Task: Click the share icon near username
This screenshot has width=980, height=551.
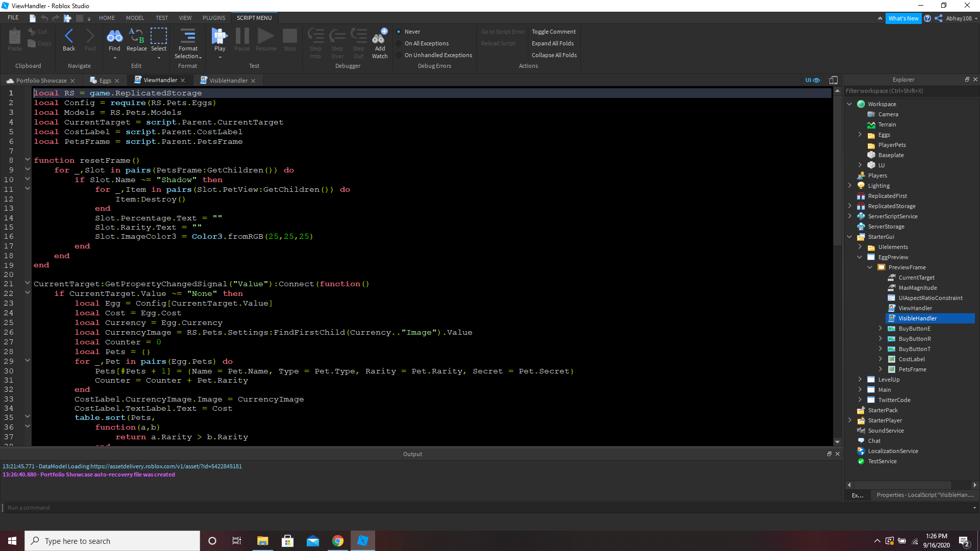Action: point(938,18)
